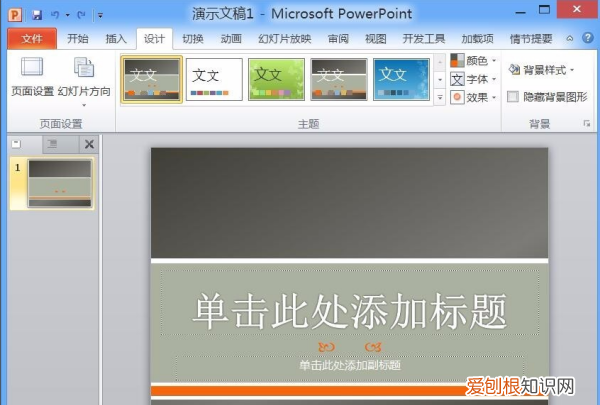This screenshot has height=405, width=600.
Task: Undo the last action
Action: [x=55, y=15]
